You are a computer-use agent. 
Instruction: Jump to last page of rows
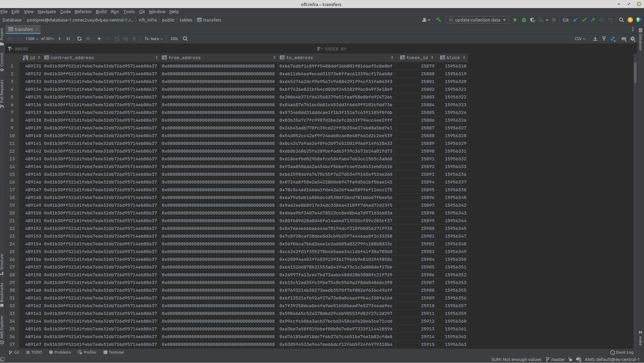tap(68, 39)
